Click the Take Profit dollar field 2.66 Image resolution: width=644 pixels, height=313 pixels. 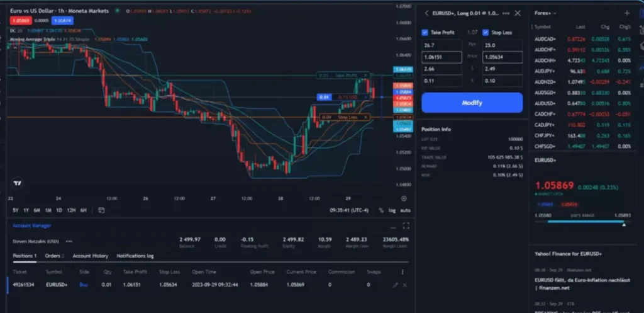pos(441,69)
